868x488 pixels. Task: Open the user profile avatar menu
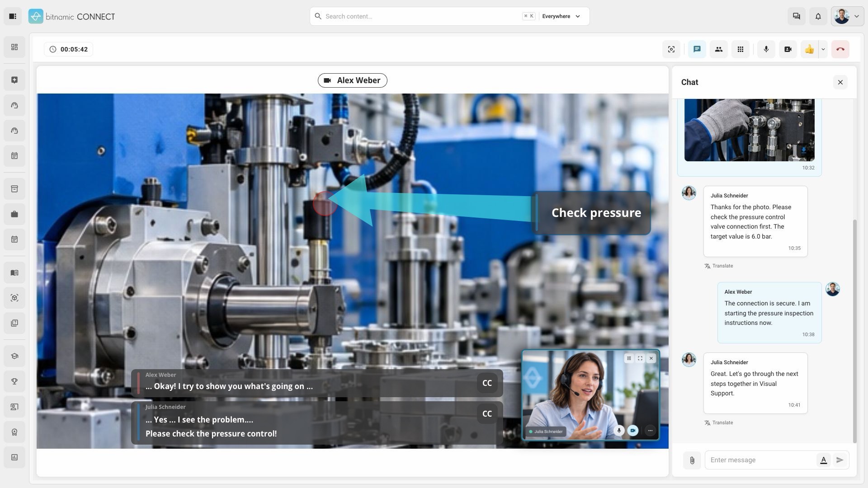click(x=848, y=16)
